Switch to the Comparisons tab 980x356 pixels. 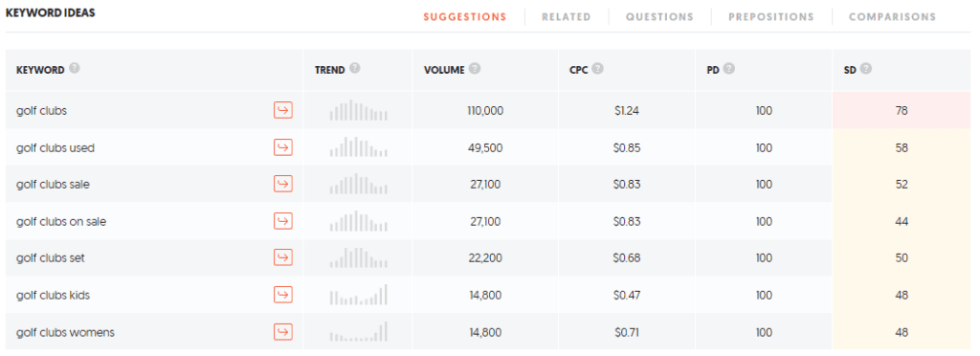tap(893, 17)
